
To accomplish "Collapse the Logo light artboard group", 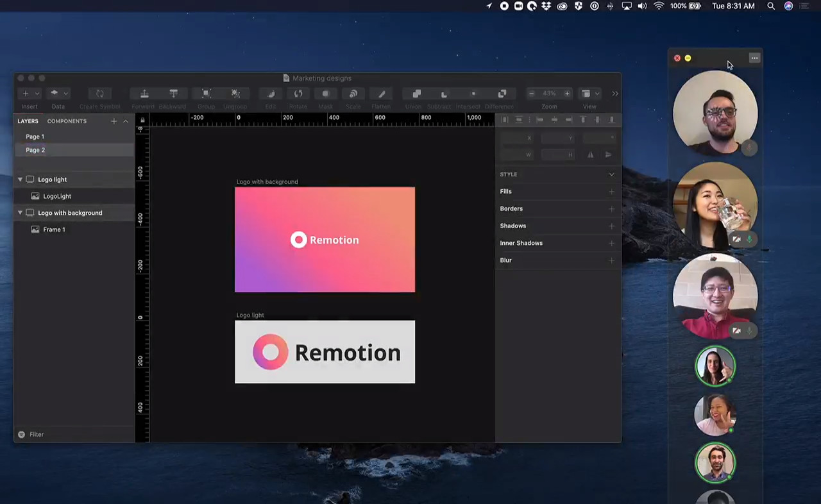I will click(20, 180).
